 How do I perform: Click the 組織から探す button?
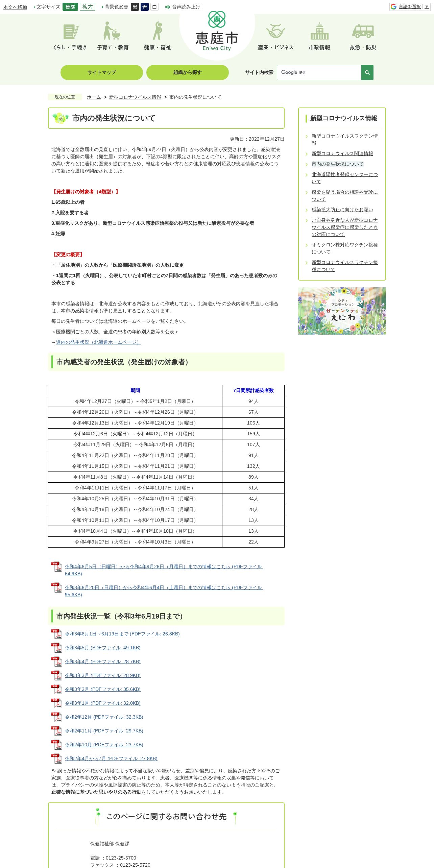tap(188, 72)
